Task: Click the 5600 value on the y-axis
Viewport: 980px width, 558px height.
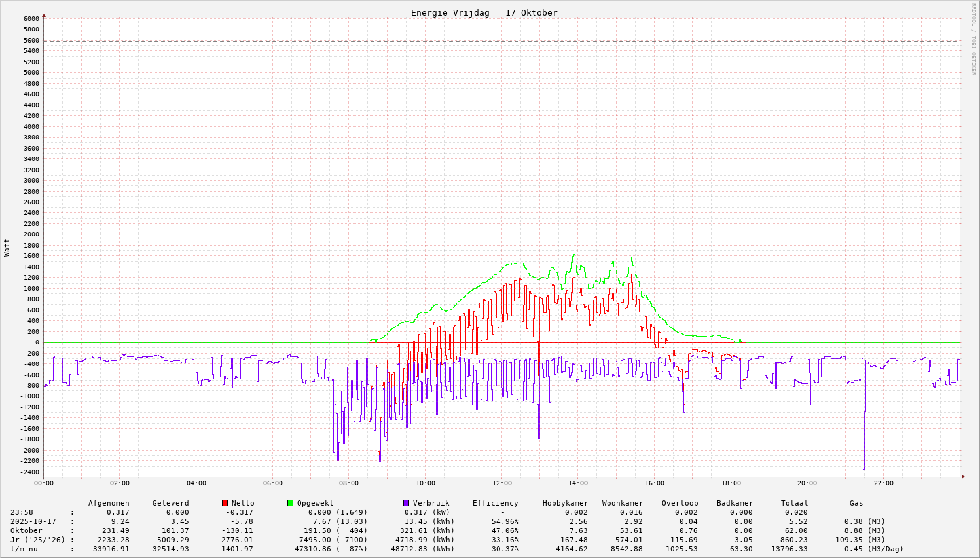Action: 31,41
